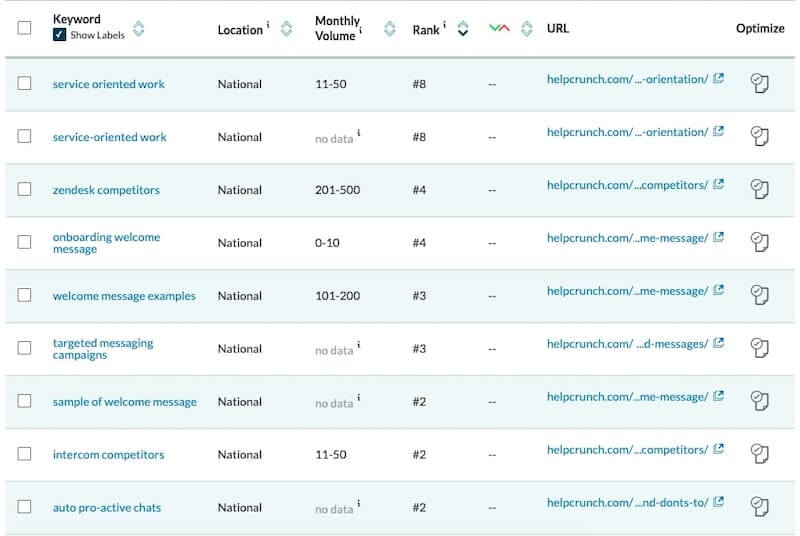Click the 0-10 monthly volume cell
800x536 pixels.
click(x=327, y=243)
